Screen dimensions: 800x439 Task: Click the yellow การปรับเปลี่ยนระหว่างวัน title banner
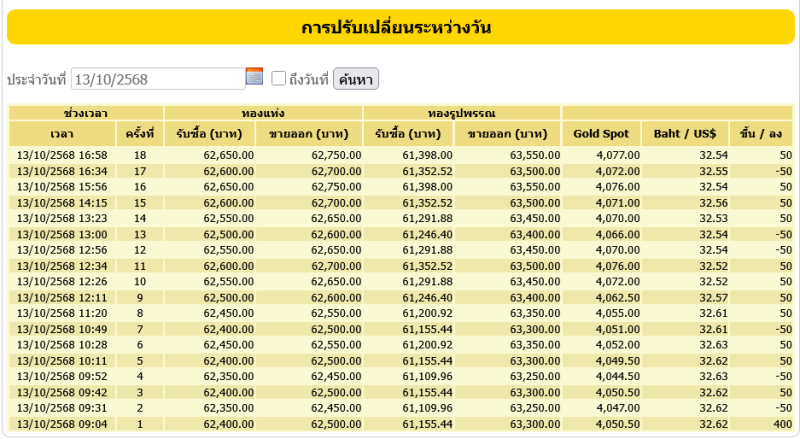[400, 27]
